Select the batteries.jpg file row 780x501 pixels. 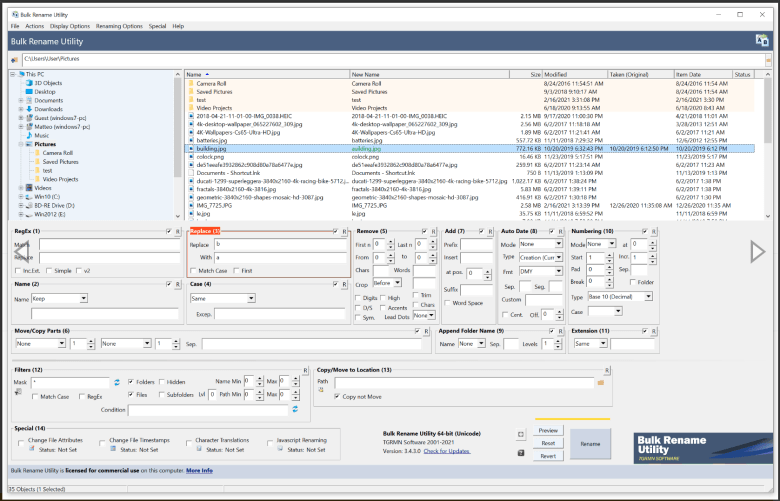click(470, 140)
